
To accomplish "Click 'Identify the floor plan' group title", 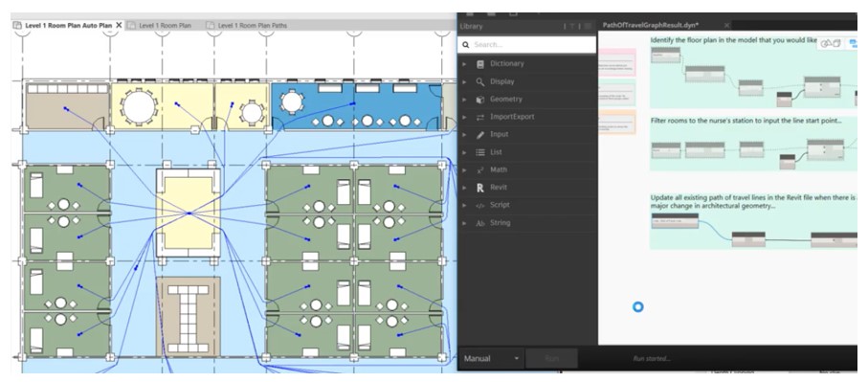I will [x=733, y=41].
